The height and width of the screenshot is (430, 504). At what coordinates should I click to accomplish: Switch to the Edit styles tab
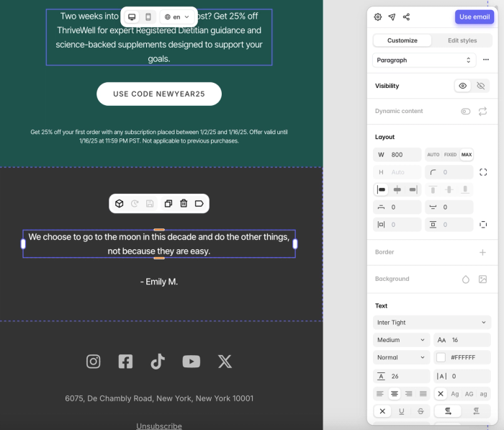pyautogui.click(x=462, y=40)
